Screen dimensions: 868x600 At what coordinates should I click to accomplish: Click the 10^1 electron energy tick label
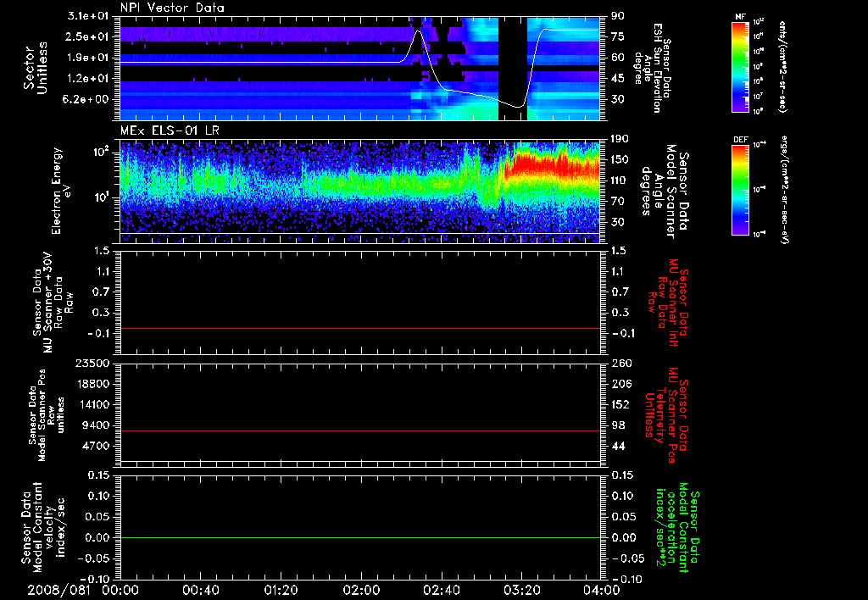(102, 197)
